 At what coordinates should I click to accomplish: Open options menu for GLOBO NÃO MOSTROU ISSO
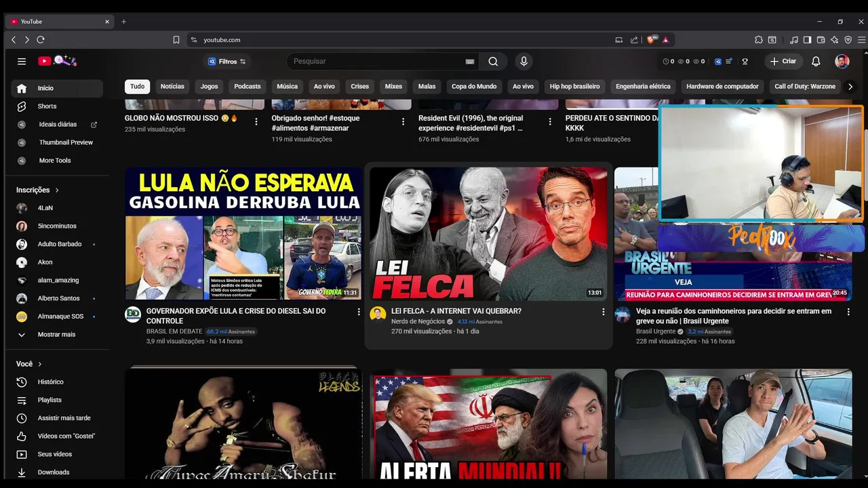[256, 122]
